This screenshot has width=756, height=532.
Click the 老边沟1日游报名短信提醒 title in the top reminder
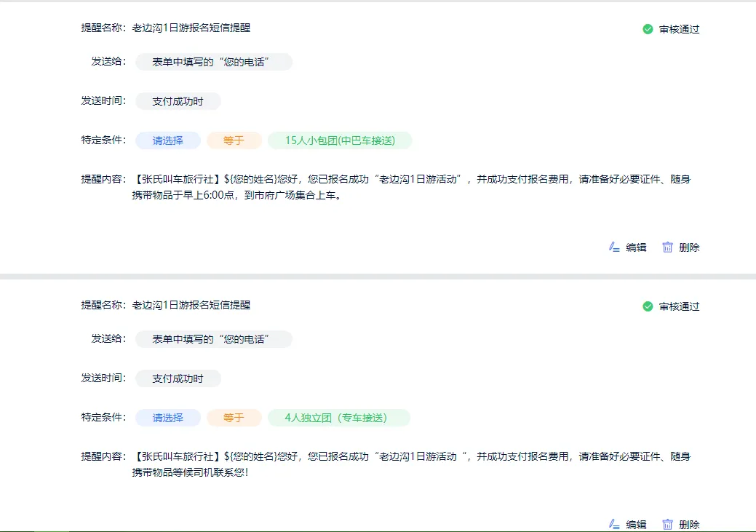point(191,28)
